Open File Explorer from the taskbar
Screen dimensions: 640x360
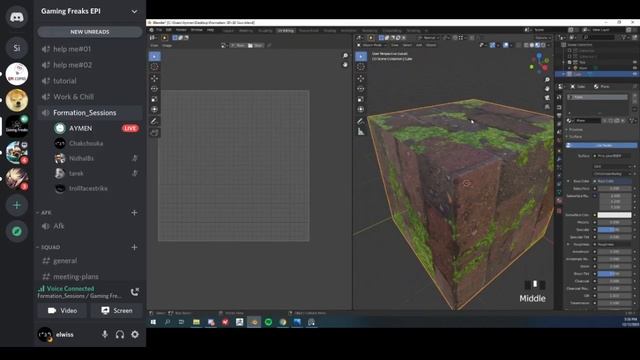pyautogui.click(x=196, y=322)
